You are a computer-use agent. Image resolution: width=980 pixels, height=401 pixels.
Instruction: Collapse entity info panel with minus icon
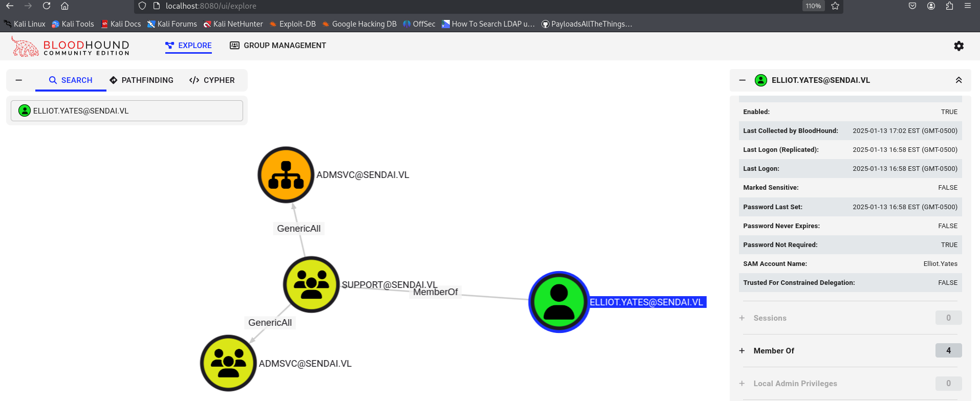(743, 80)
